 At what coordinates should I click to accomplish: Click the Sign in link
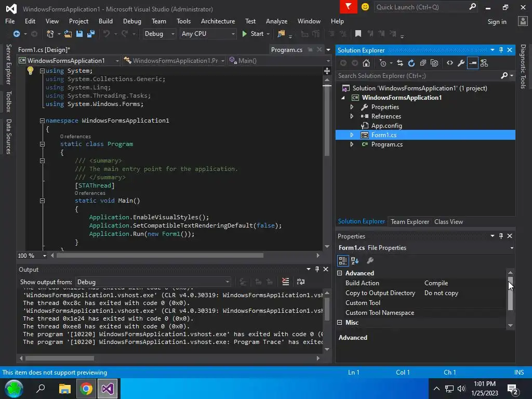(497, 22)
